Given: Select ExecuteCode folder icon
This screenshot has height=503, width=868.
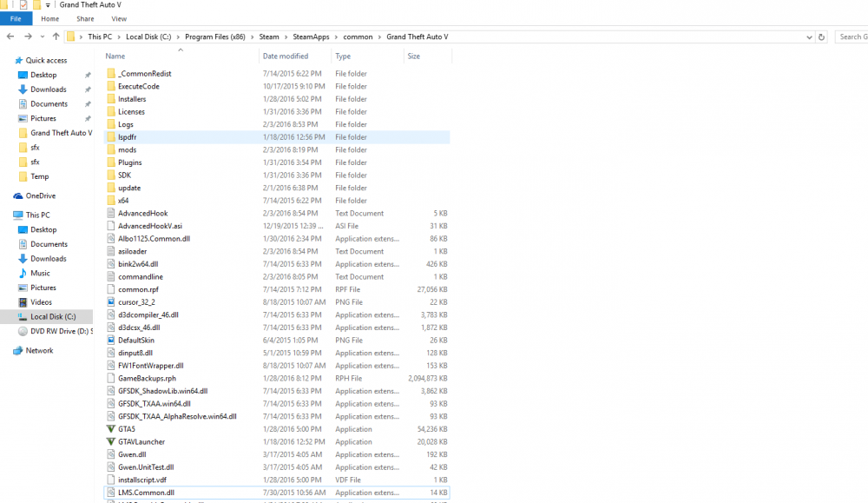Looking at the screenshot, I should 111,86.
